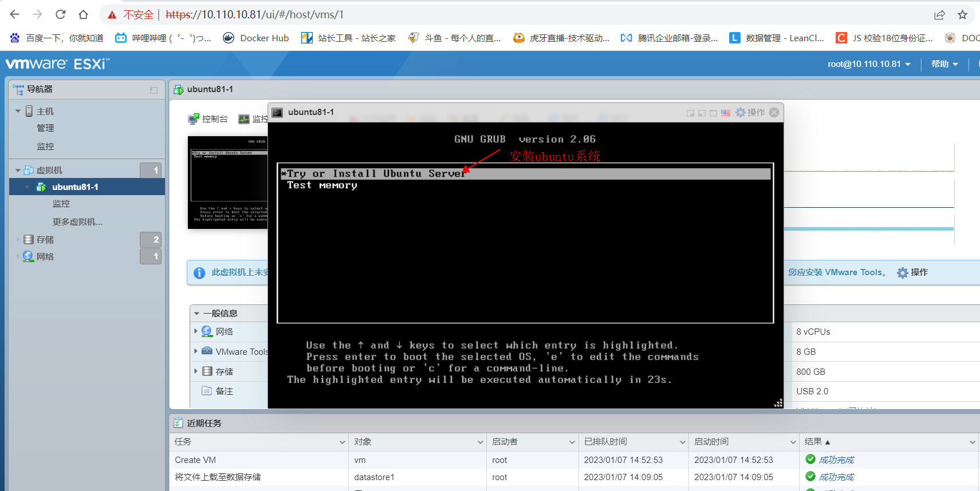Open the 对象 column dropdown arrow
Image resolution: width=980 pixels, height=491 pixels.
click(x=481, y=442)
